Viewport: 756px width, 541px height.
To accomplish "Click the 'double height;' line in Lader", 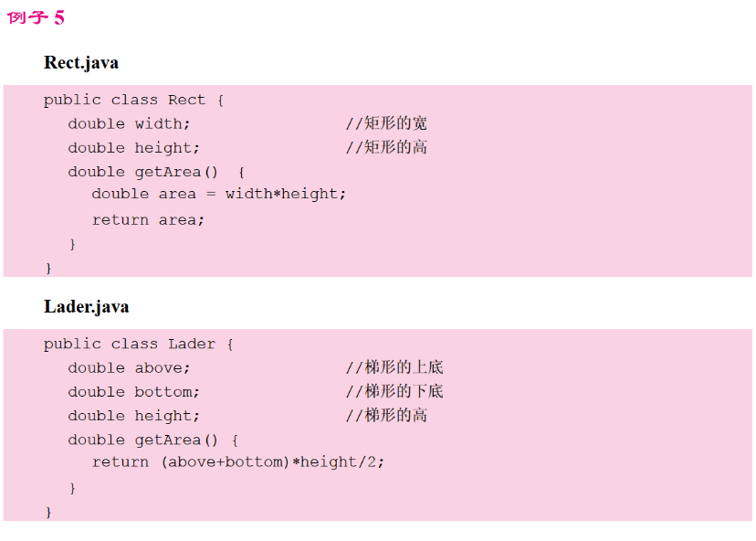I will coord(133,416).
